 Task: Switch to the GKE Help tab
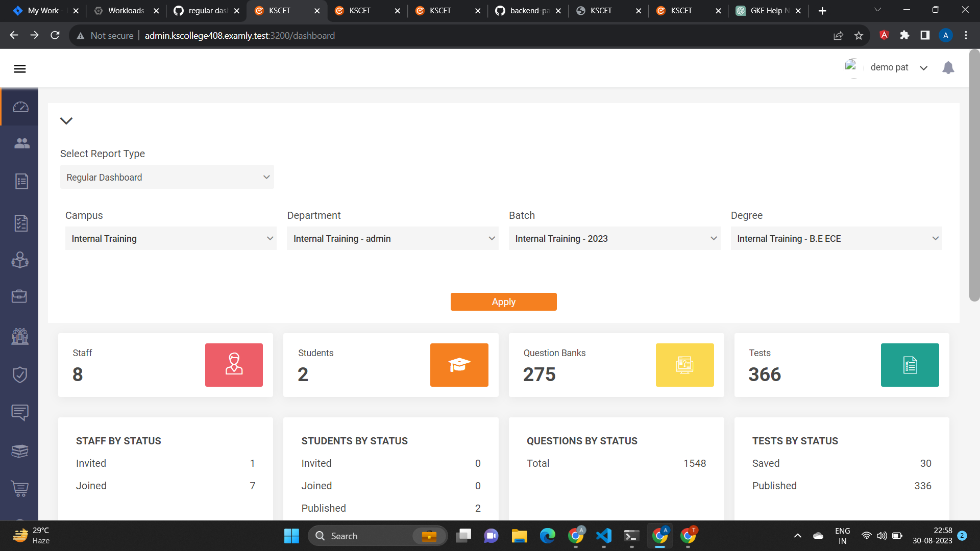[x=768, y=11]
